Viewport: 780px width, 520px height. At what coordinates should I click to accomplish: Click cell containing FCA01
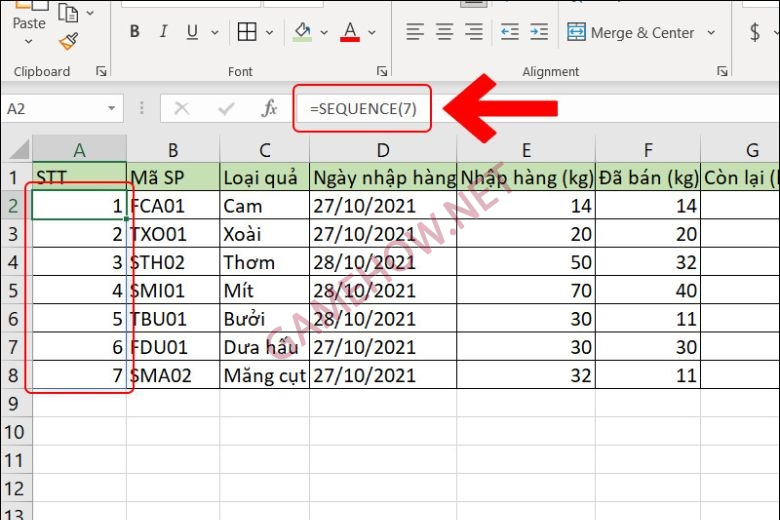pos(173,205)
